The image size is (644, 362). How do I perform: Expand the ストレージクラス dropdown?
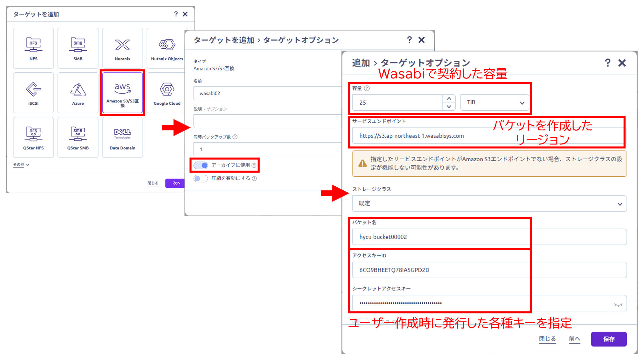[489, 204]
